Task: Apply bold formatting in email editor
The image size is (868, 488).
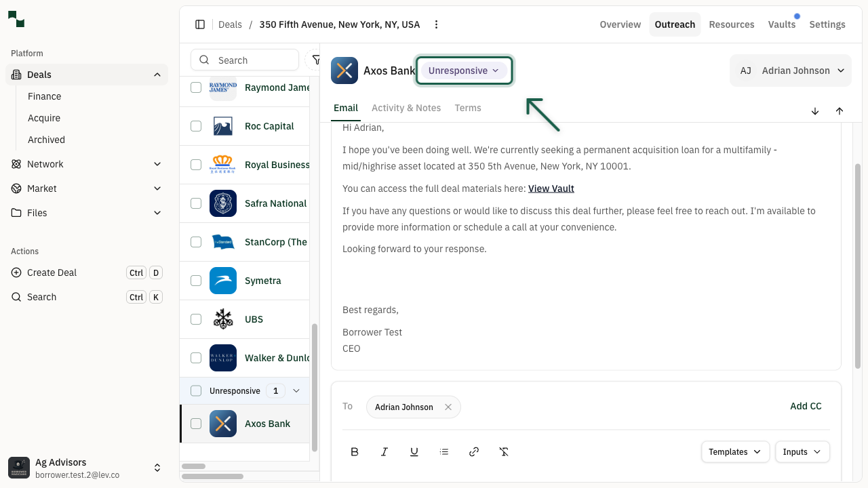Action: pos(355,452)
